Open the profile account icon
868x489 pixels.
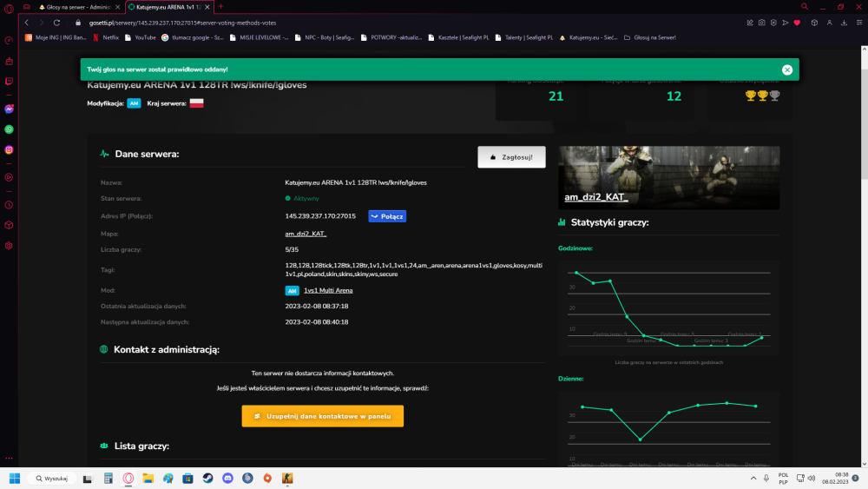(x=829, y=23)
